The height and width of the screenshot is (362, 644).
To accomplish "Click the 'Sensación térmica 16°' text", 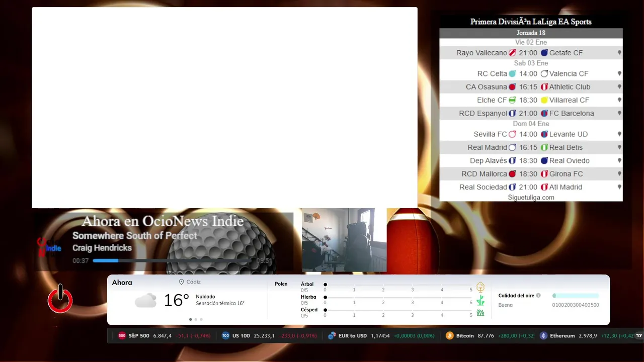I will coord(220,303).
